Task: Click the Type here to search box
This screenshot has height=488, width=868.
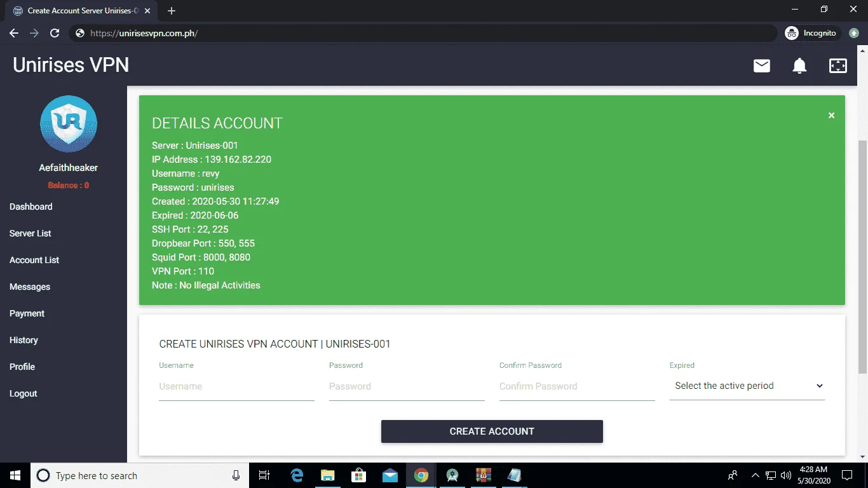Action: point(139,475)
